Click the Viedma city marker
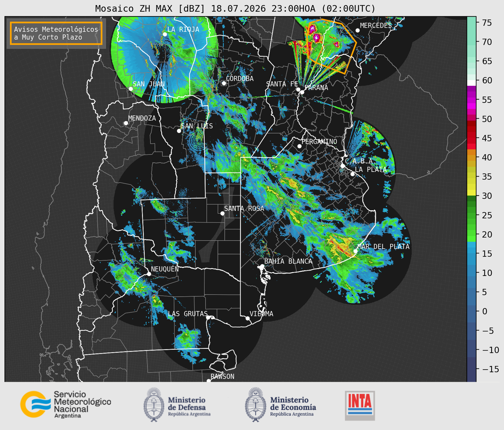The height and width of the screenshot is (430, 504). point(248,318)
